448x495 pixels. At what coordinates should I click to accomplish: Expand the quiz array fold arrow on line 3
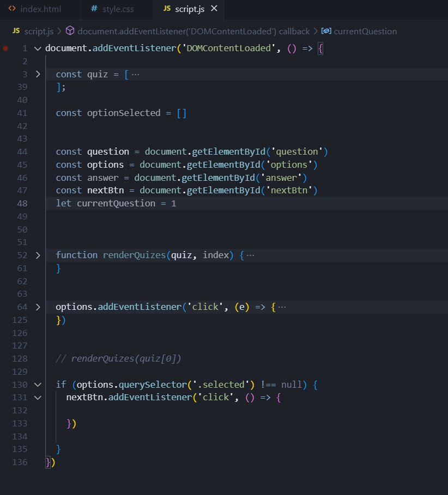point(37,74)
